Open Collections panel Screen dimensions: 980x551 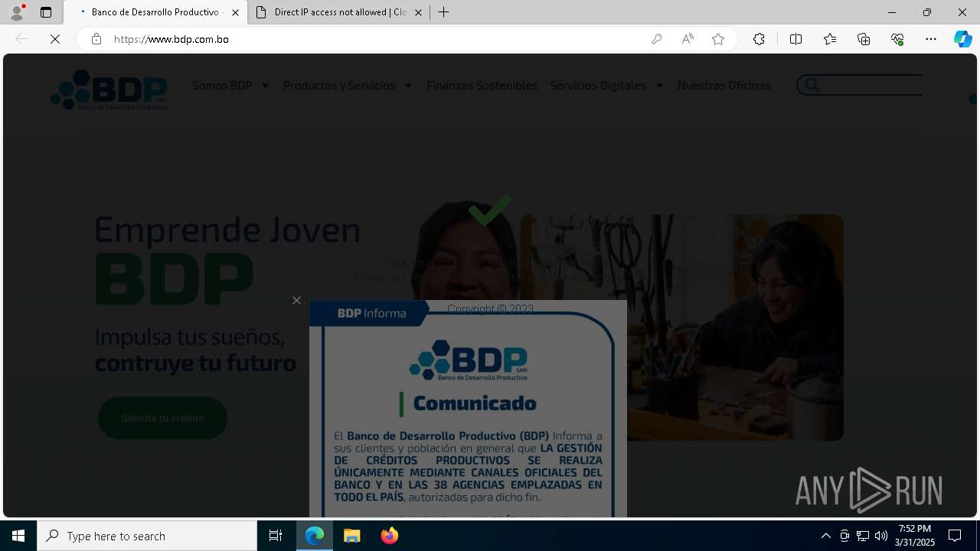coord(864,39)
